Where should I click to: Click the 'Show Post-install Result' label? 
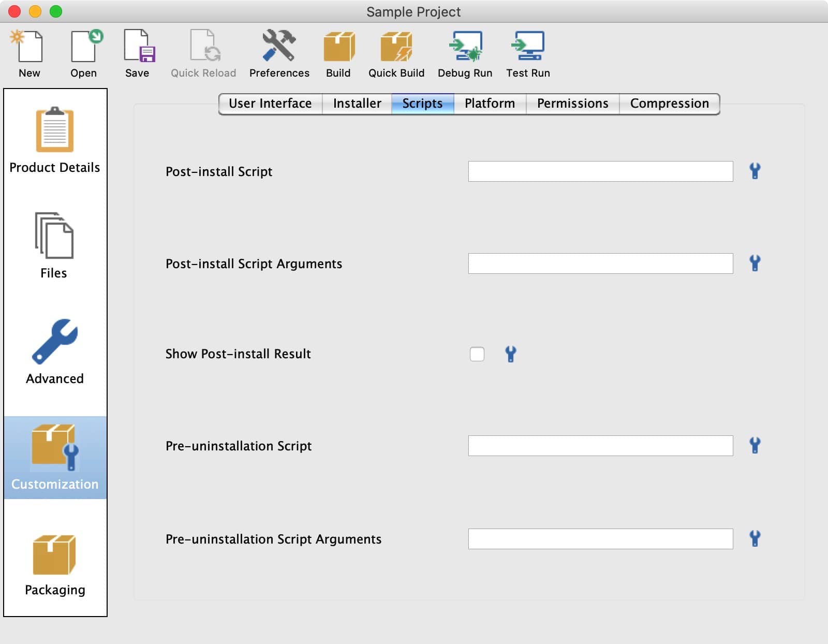pos(238,354)
